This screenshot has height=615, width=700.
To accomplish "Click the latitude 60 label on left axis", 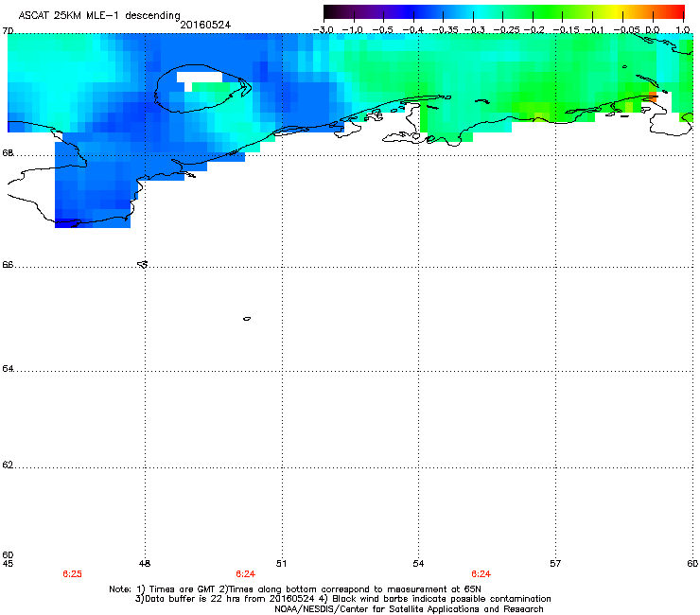I will [8, 554].
